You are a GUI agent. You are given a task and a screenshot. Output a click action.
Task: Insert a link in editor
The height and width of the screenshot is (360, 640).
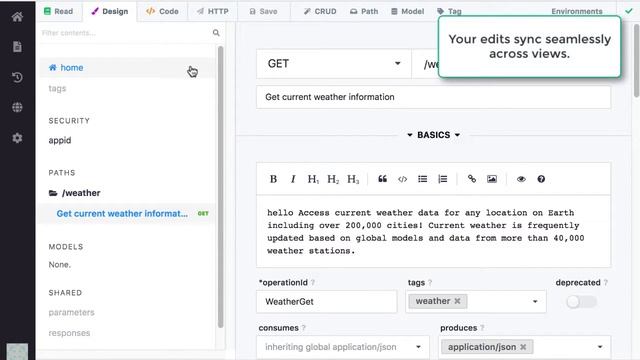472,179
